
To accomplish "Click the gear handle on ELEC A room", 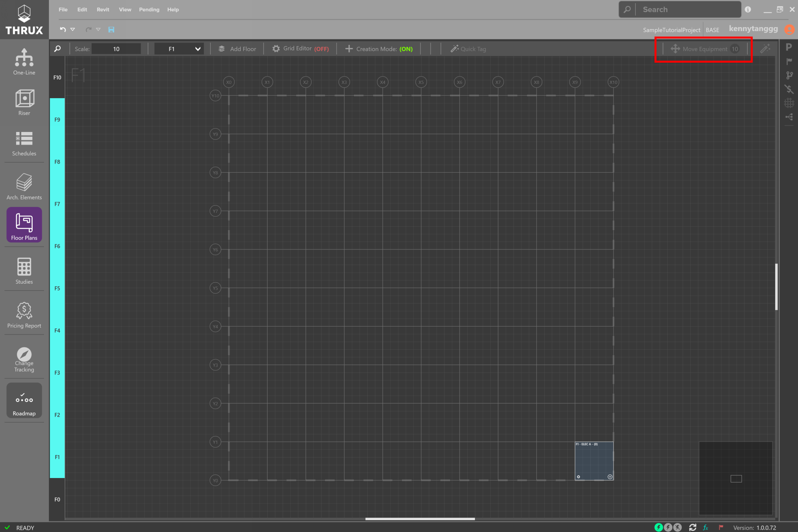I will (x=578, y=476).
